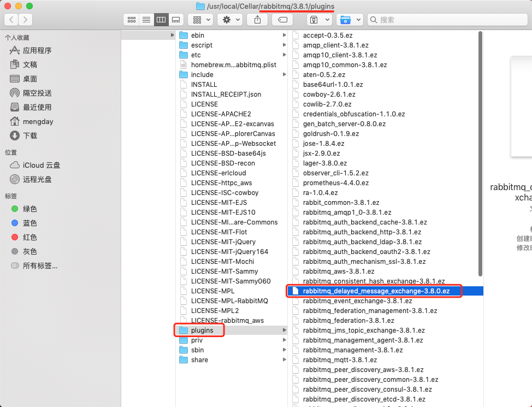Select rabbitmq_event_exchange-3.8.1.ez file
The width and height of the screenshot is (532, 407).
coord(385,301)
